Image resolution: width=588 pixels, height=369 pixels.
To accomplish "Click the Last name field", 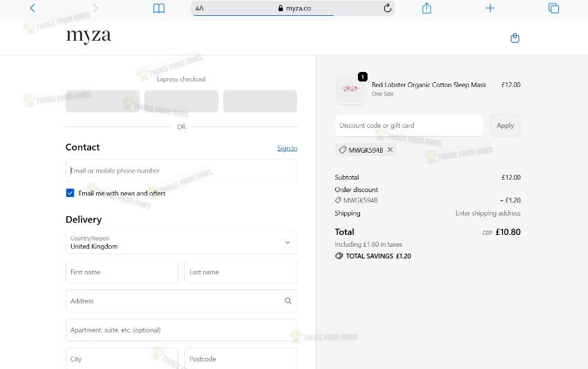I will click(240, 272).
